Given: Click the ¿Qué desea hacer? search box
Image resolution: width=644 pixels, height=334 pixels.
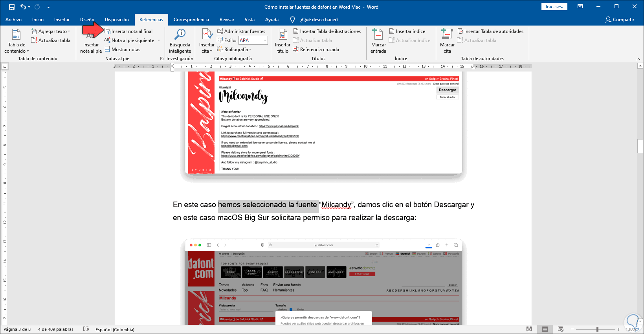Looking at the screenshot, I should [319, 20].
